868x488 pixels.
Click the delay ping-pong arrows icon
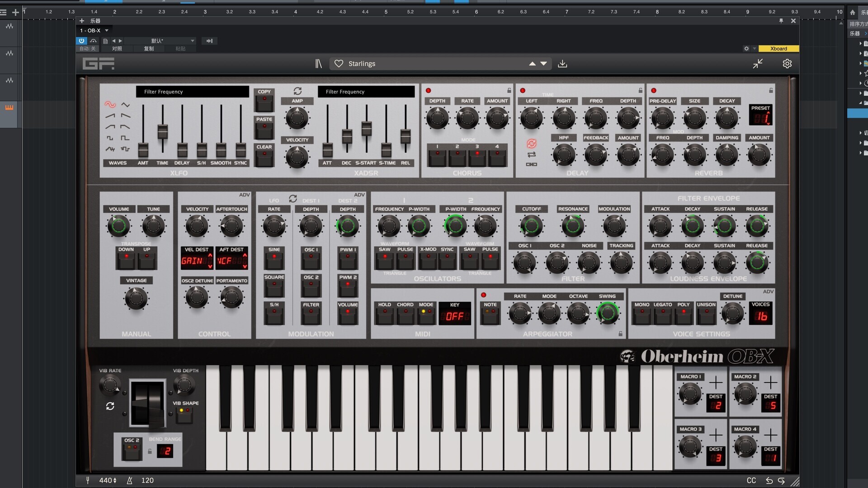pos(532,155)
